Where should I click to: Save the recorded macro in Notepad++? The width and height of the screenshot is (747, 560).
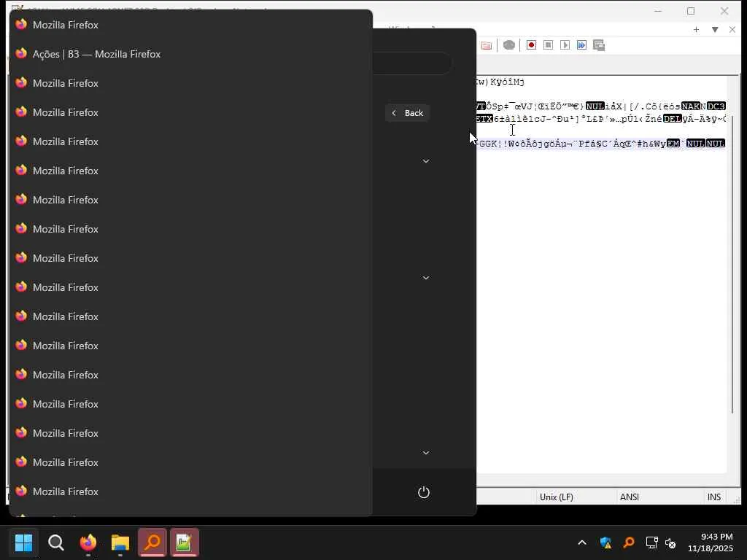pyautogui.click(x=599, y=45)
